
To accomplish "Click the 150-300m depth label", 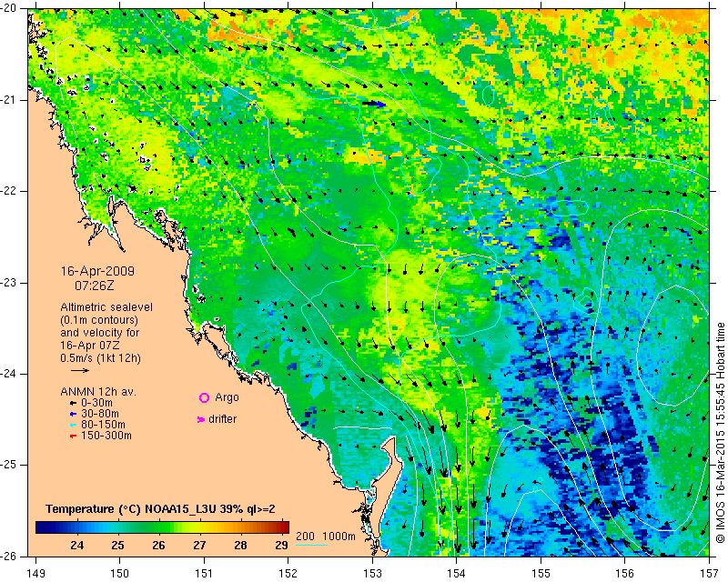I will (106, 436).
